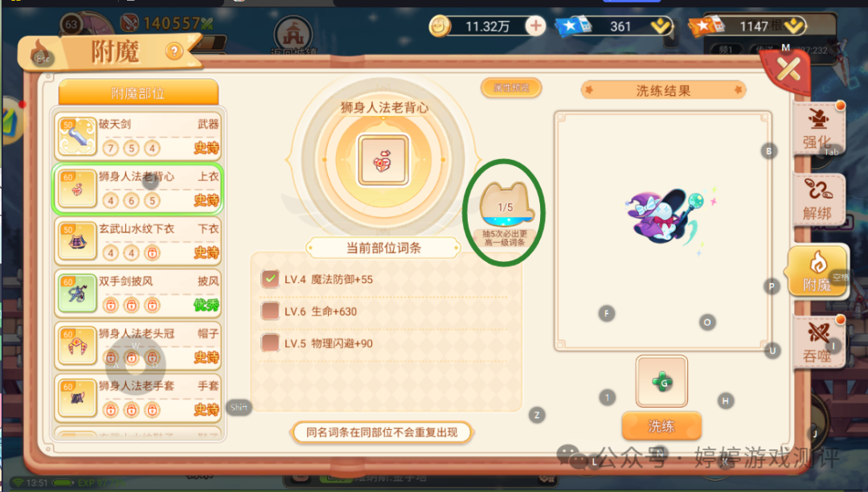This screenshot has height=492, width=868.
Task: Switch to the 解绑 unbind tab
Action: point(818,199)
